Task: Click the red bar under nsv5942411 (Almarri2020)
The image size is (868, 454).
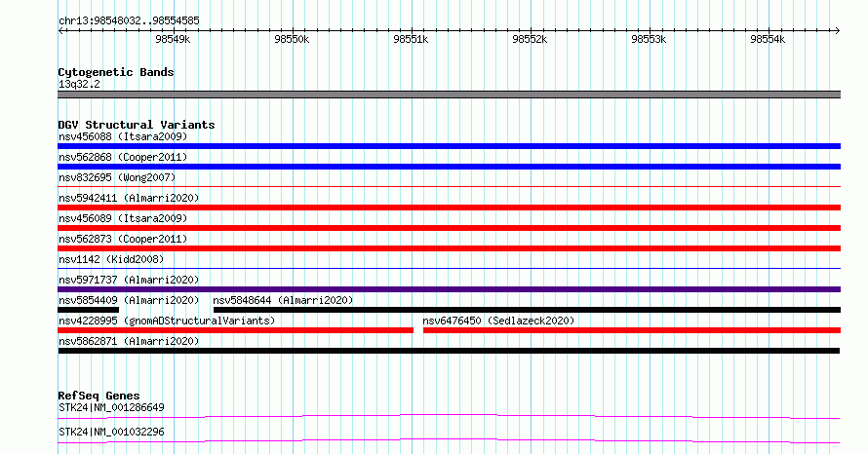Action: tap(449, 208)
